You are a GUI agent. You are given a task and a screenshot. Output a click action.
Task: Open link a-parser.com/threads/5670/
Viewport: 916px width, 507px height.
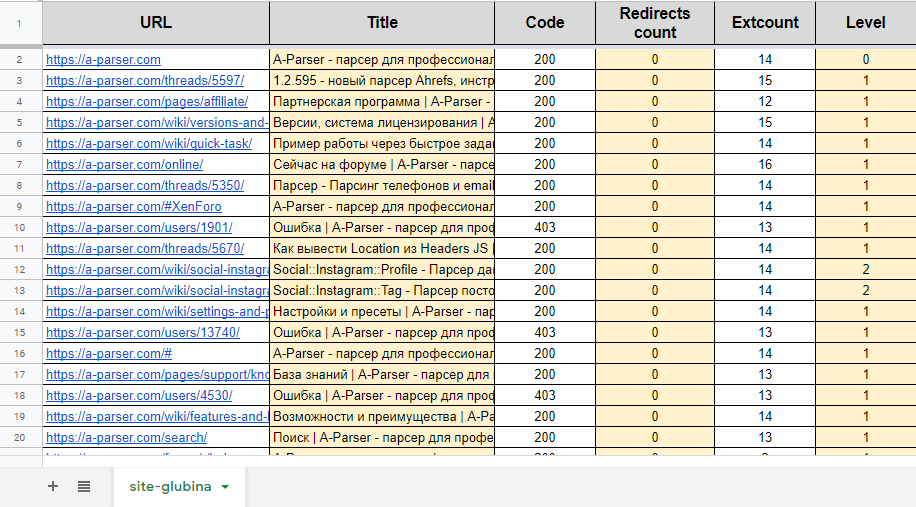(145, 249)
